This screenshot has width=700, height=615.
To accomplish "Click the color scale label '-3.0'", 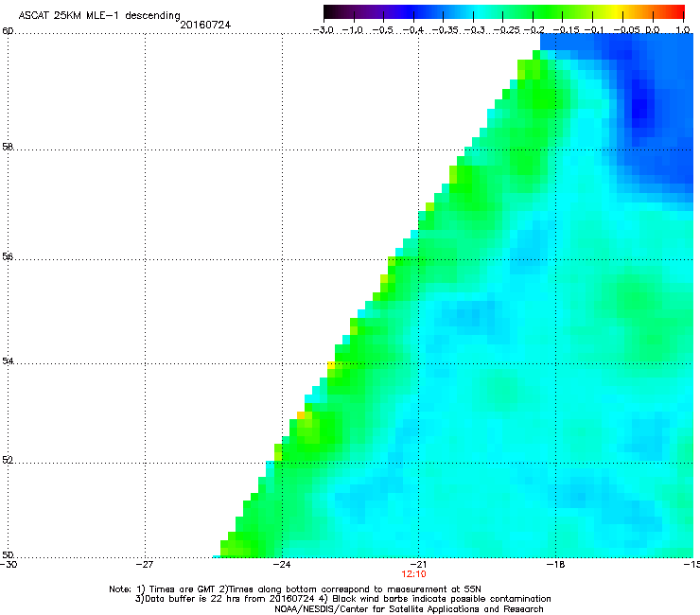I will (323, 30).
